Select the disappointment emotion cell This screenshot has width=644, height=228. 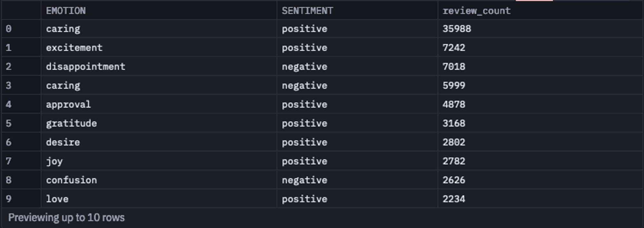(x=159, y=67)
